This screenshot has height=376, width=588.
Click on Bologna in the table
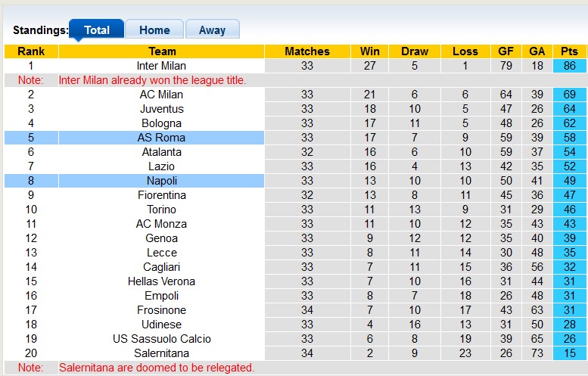[x=161, y=123]
